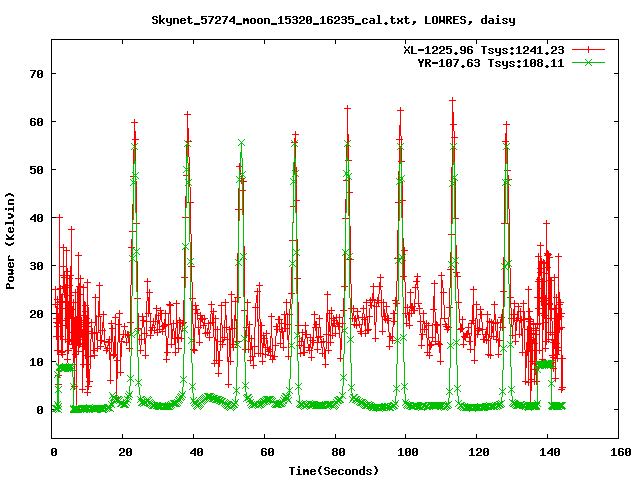Viewport: 640px width, 480px height.
Task: Click y-axis tick label 30
Action: 36,266
